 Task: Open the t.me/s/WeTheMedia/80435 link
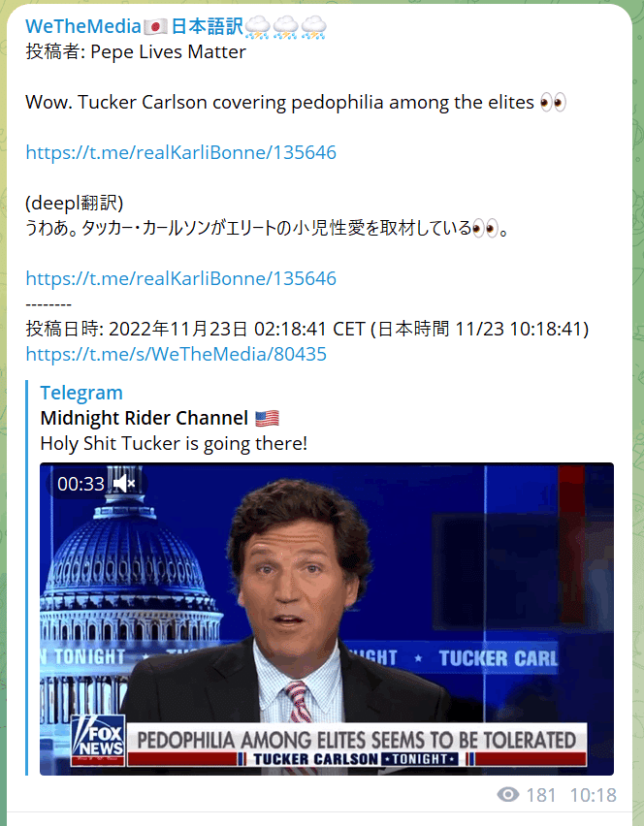176,354
